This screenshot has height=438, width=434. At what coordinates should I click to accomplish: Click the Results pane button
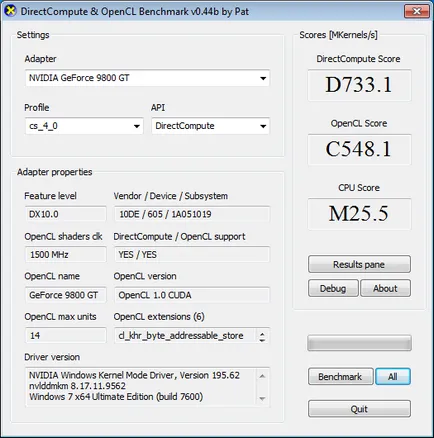click(359, 265)
